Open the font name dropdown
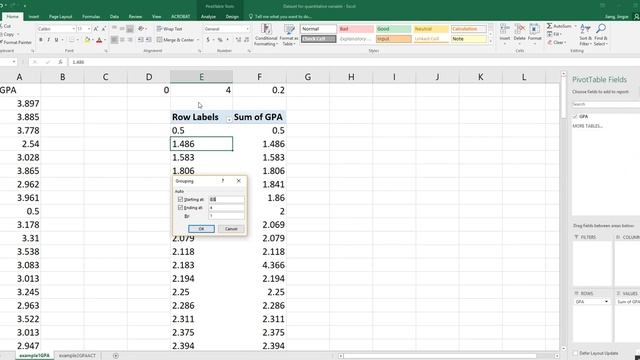 [73, 29]
